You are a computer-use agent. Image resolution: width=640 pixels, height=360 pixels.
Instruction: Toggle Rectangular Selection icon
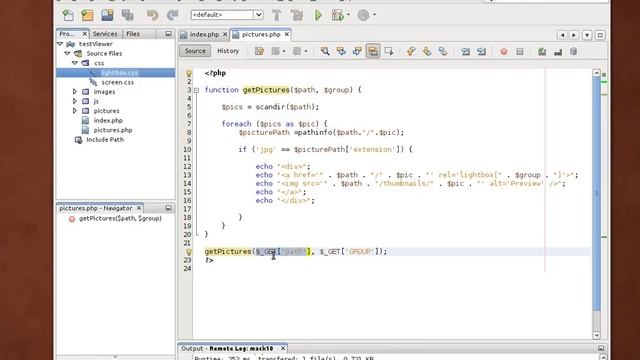pos(389,51)
